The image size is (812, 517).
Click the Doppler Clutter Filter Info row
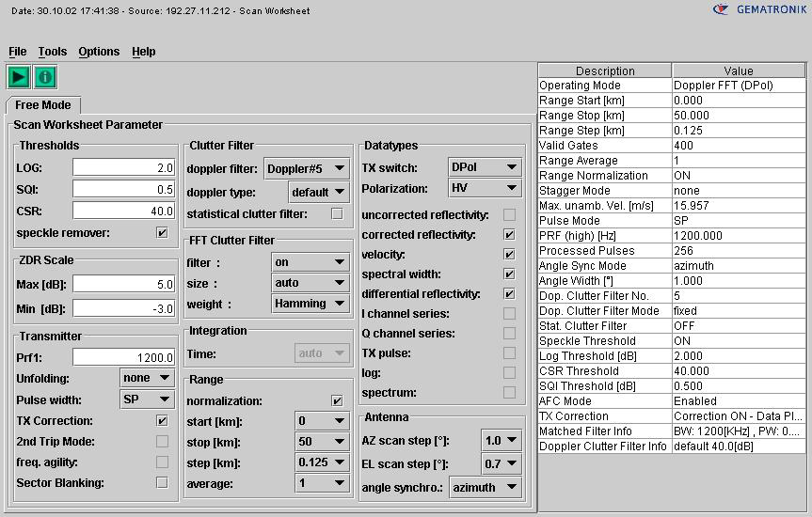pos(672,446)
